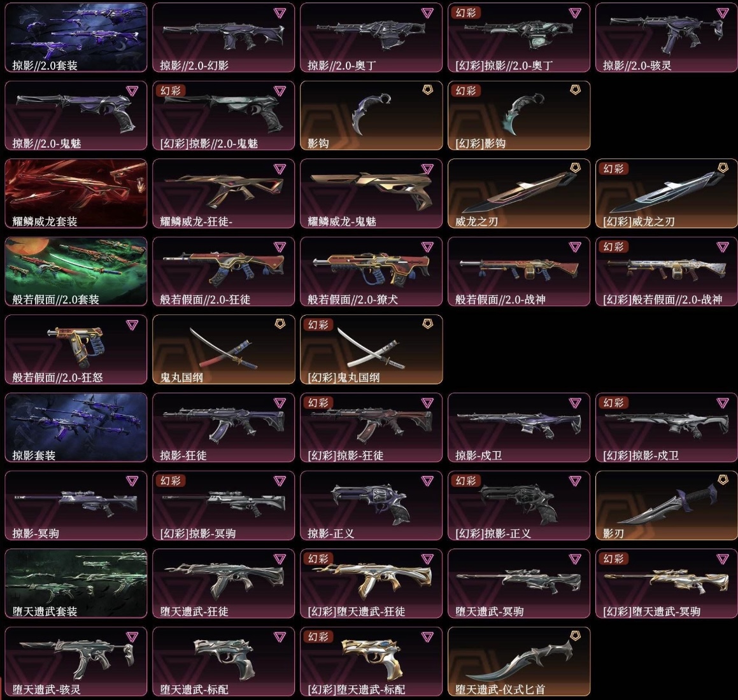Open the 掠影套装 bundle thumbnail
Viewport: 738px width, 700px height.
click(x=76, y=428)
